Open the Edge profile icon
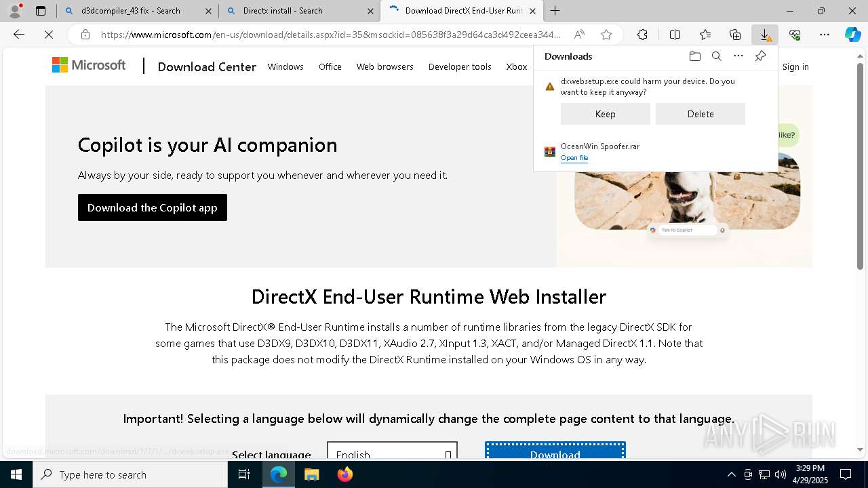 tap(14, 10)
